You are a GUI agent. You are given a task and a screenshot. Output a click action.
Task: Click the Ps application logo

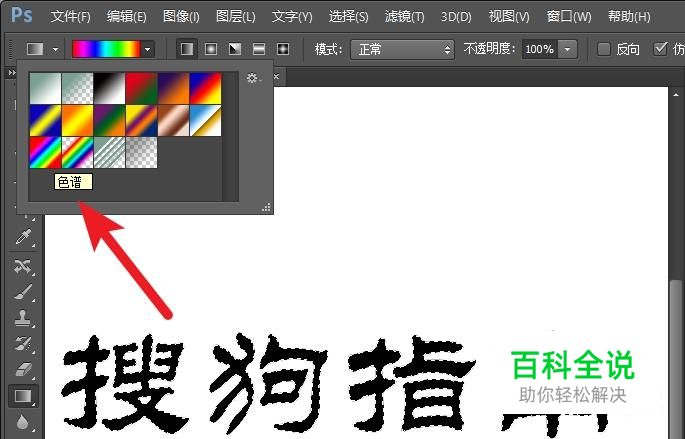click(x=22, y=15)
